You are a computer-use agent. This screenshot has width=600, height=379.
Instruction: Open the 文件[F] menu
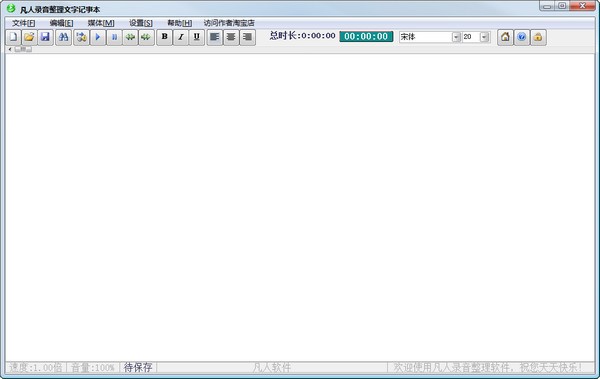pos(24,23)
